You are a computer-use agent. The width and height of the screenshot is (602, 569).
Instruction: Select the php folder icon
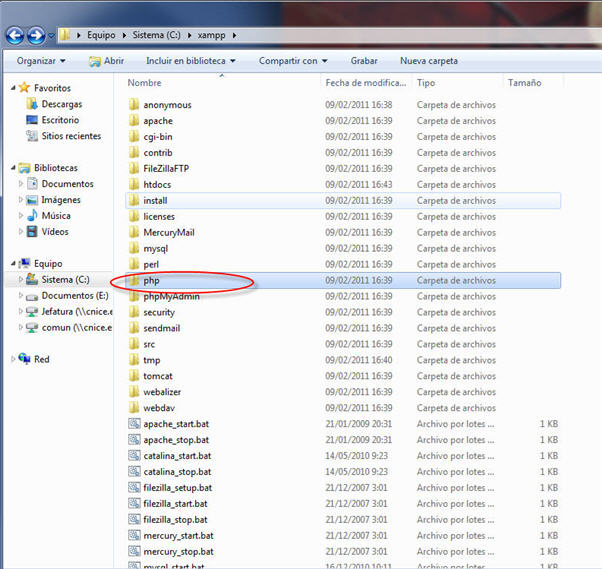133,281
